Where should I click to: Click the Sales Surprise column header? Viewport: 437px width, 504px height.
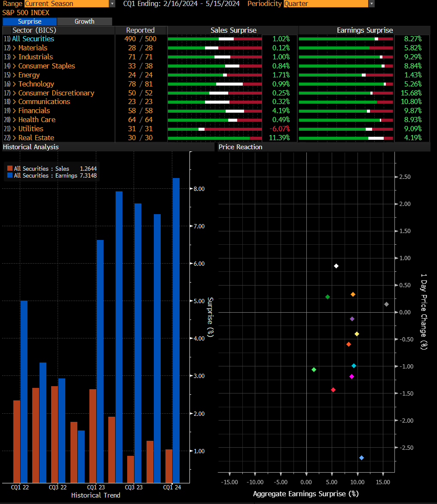[x=233, y=30]
